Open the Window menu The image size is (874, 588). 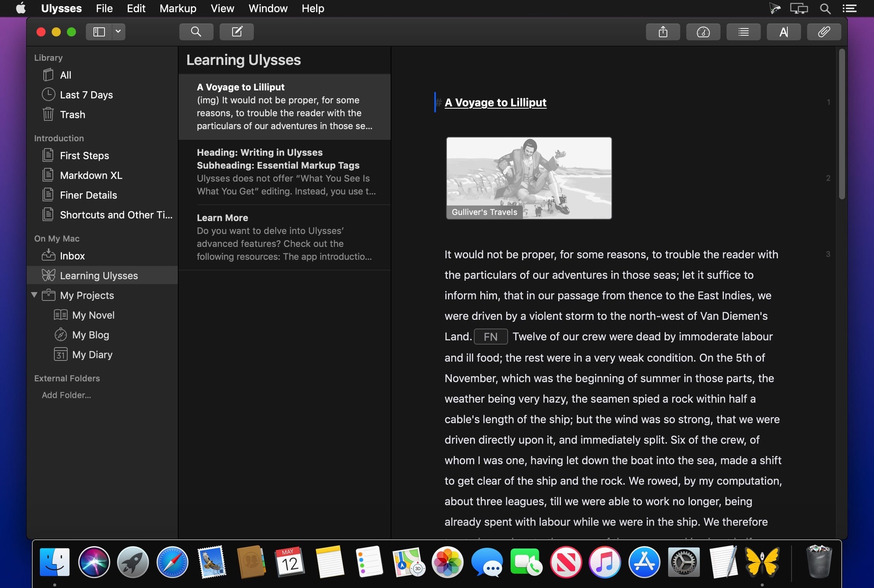[268, 8]
